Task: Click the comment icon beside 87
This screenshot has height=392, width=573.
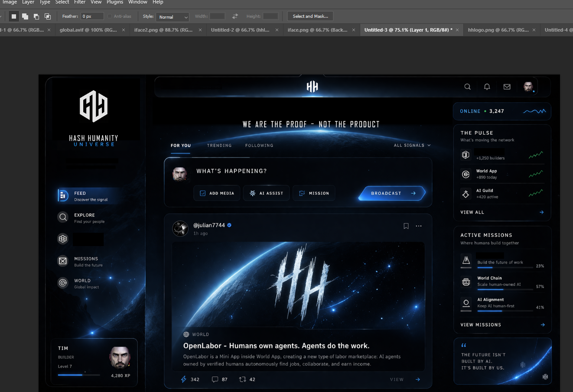Action: [215, 379]
